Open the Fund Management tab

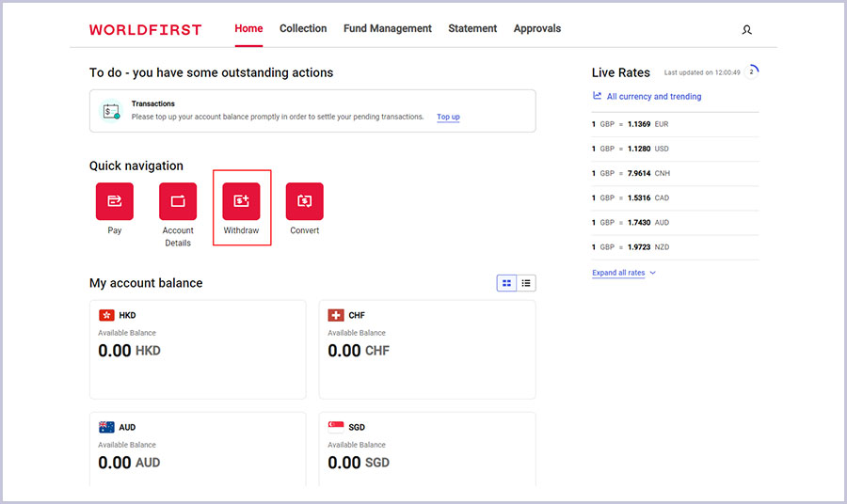click(387, 29)
